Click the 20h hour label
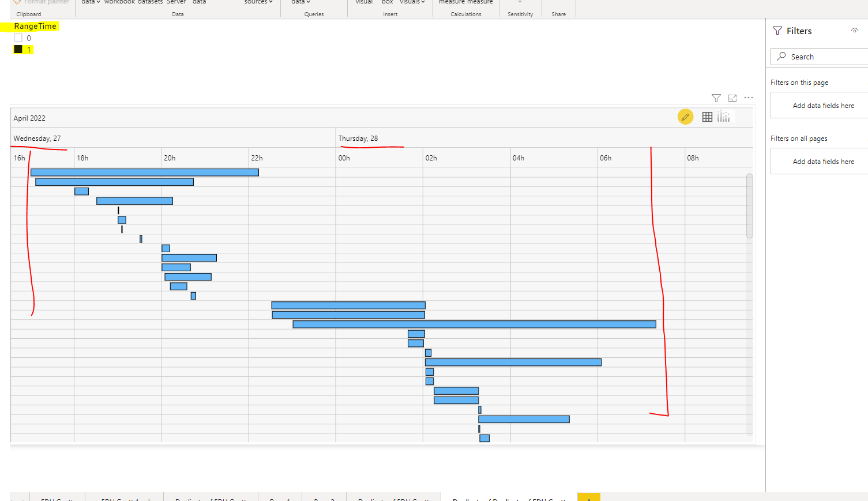The height and width of the screenshot is (501, 868). [x=170, y=158]
